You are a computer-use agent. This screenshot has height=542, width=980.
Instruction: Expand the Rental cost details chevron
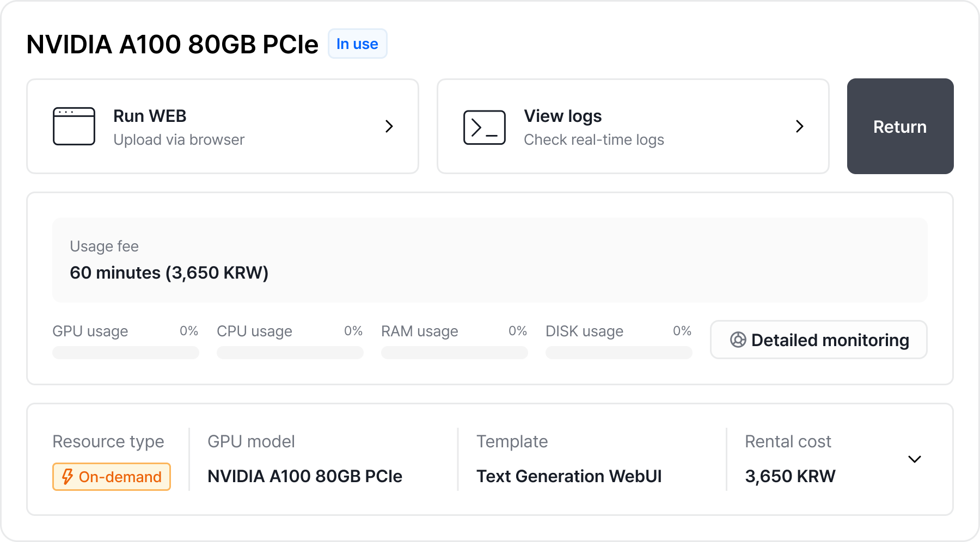point(915,459)
